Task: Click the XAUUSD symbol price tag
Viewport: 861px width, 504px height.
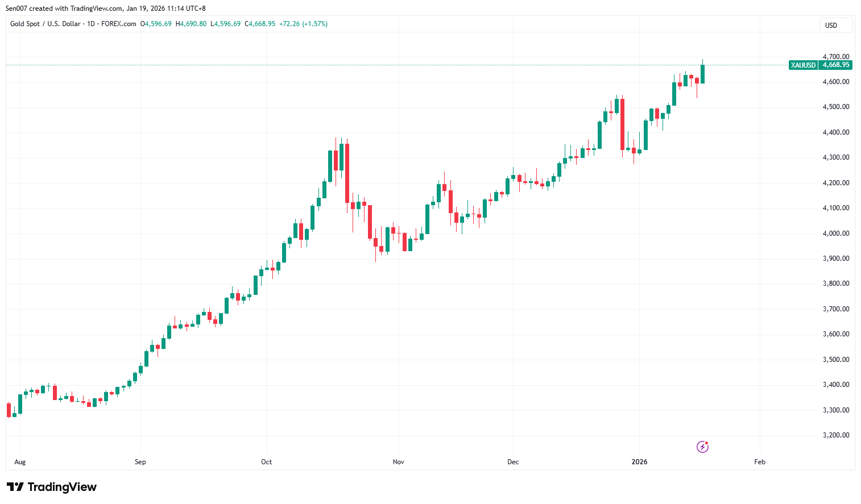Action: (x=803, y=65)
